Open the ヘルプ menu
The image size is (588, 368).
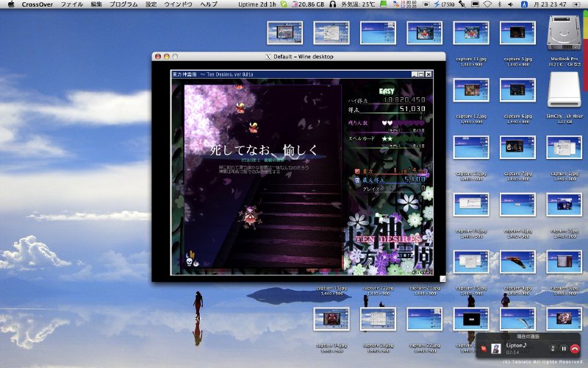(x=209, y=4)
